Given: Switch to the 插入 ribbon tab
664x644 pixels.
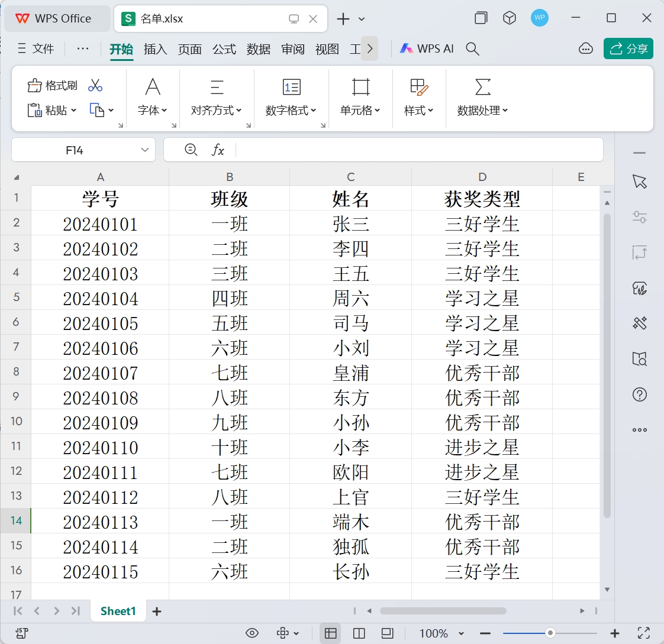Looking at the screenshot, I should (x=155, y=49).
